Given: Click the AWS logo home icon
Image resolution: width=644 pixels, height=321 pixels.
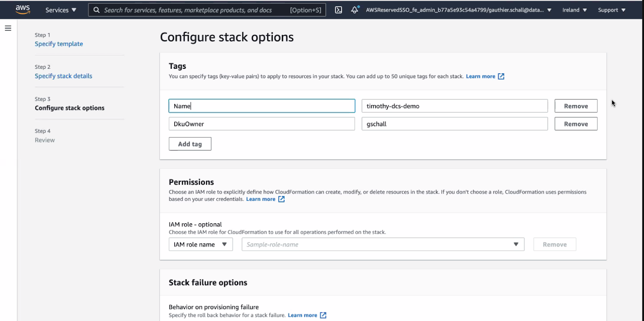Looking at the screenshot, I should (x=23, y=10).
